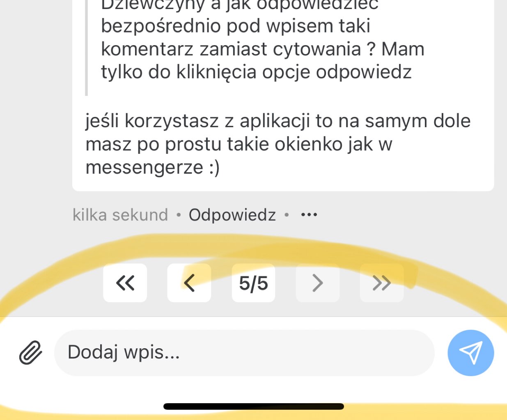Image resolution: width=507 pixels, height=420 pixels.
Task: Tap the gray quote bar beside citation
Action: [86, 48]
